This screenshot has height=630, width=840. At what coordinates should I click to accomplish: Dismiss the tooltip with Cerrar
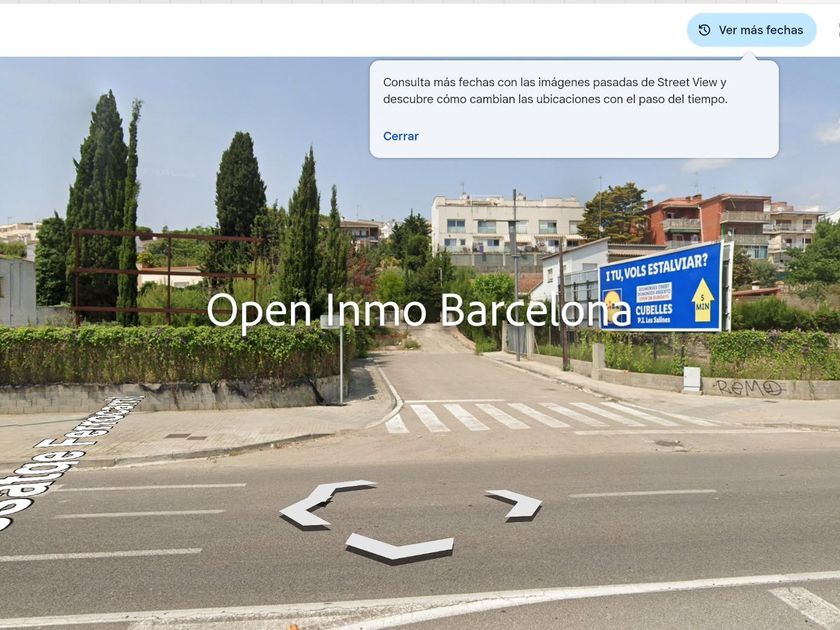click(401, 136)
